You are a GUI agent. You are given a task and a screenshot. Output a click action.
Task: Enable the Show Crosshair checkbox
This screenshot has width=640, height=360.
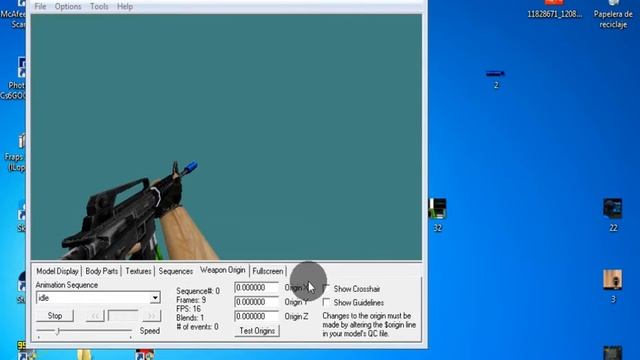point(326,288)
